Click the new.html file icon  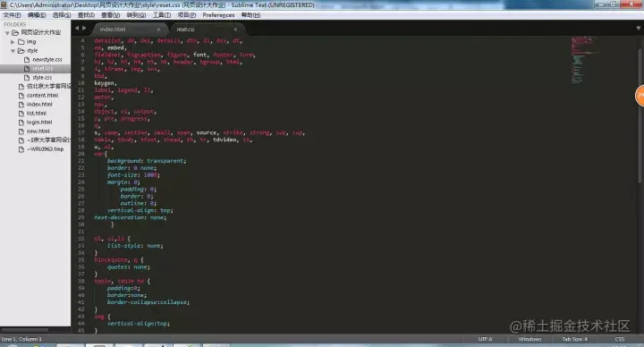21,131
